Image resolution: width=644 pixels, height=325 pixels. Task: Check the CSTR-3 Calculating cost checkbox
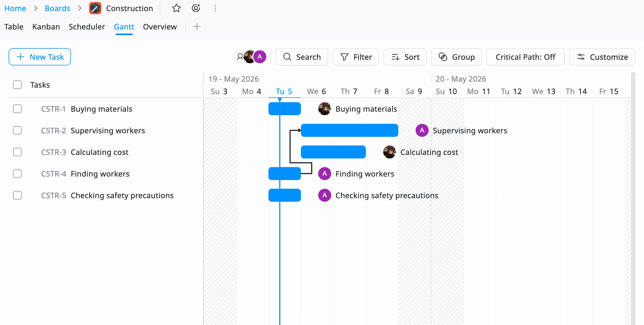coord(17,152)
